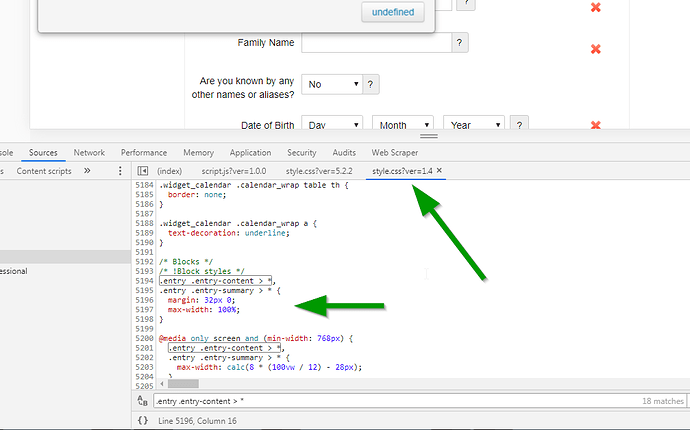Open the navigator three-dot menu

pos(120,171)
